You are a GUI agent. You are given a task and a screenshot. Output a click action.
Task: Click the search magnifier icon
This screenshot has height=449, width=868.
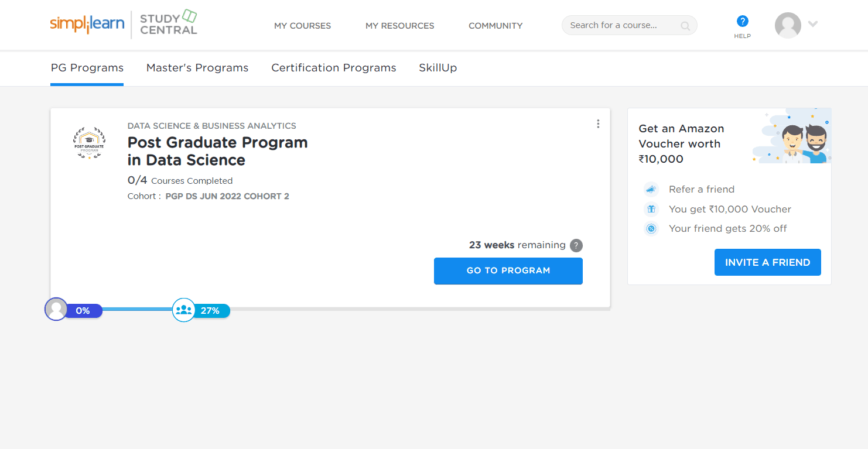[x=685, y=26]
